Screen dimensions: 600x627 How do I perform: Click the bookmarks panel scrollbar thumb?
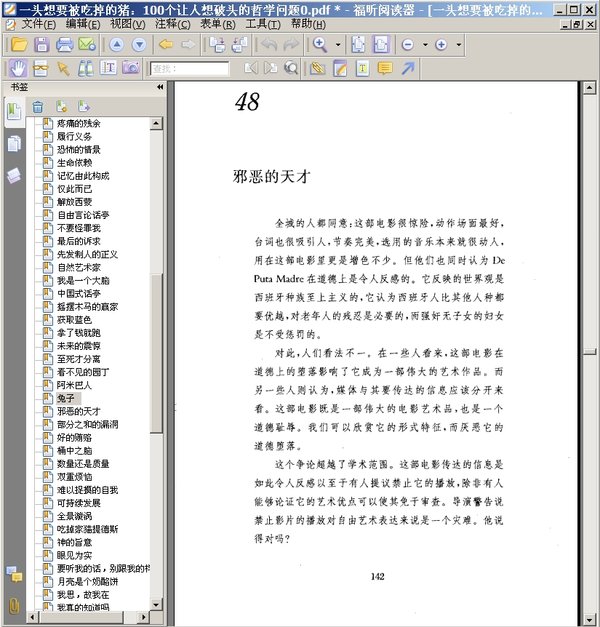[156, 353]
